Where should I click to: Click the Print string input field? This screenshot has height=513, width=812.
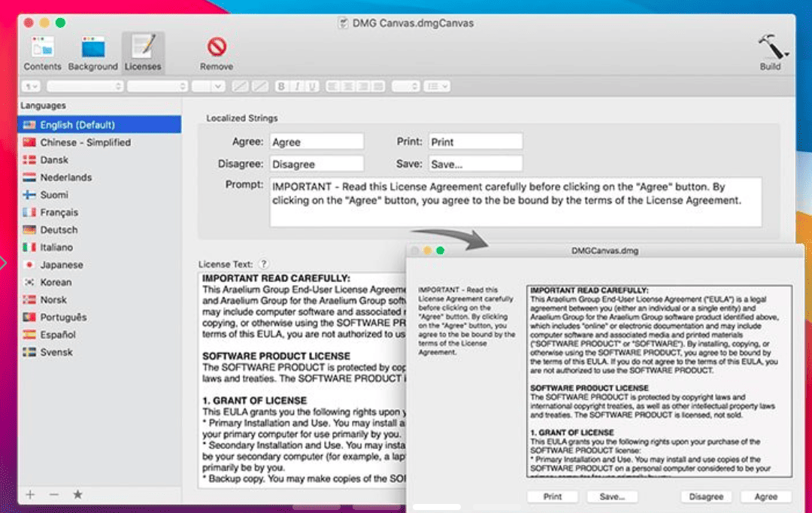point(475,142)
